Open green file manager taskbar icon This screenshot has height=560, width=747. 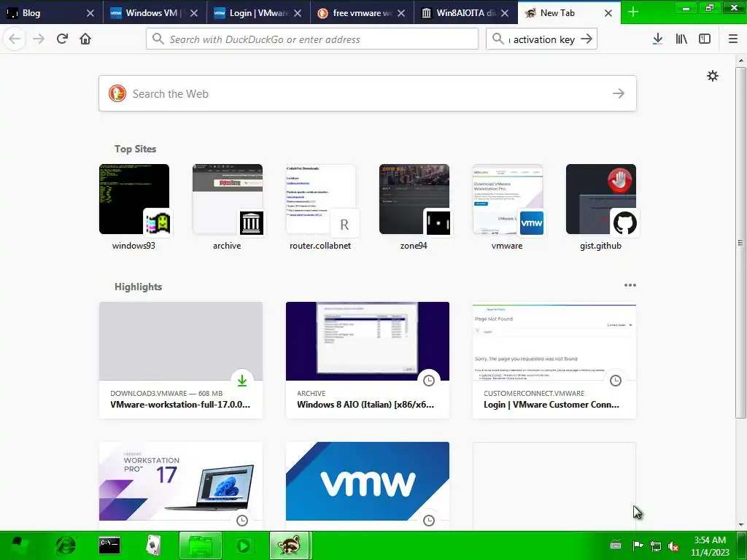point(200,545)
